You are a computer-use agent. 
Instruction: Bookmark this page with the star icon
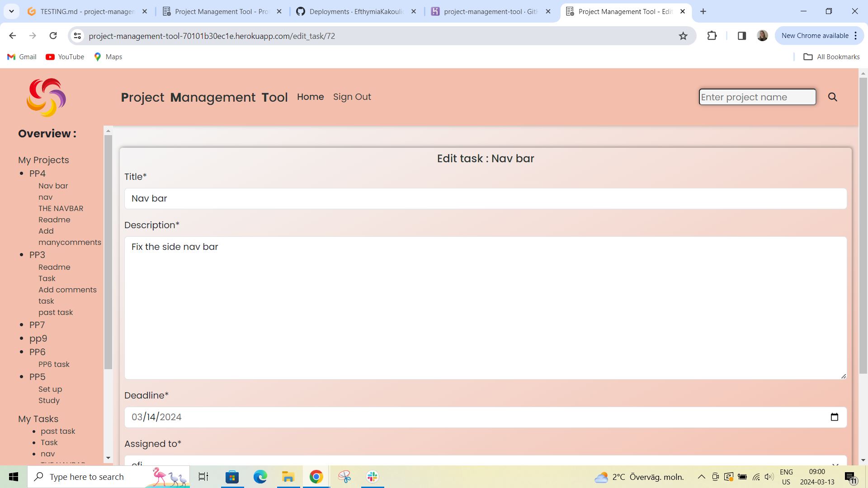683,36
